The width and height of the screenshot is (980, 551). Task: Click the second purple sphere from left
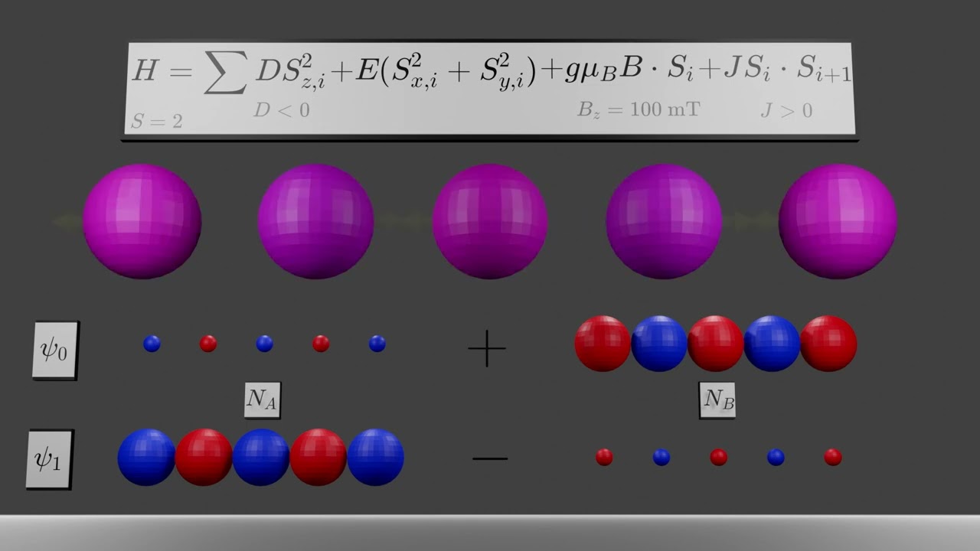coord(315,221)
